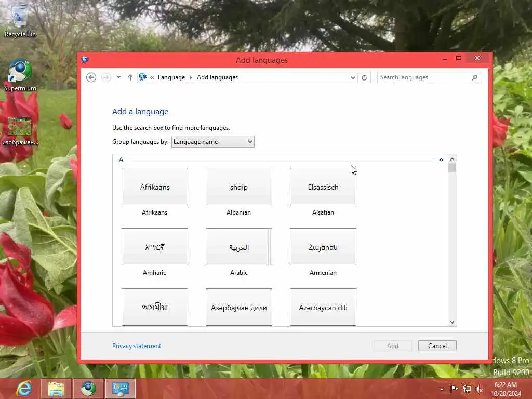Show hidden tray icons arrow
Screen dimensions: 532x399
442,389
